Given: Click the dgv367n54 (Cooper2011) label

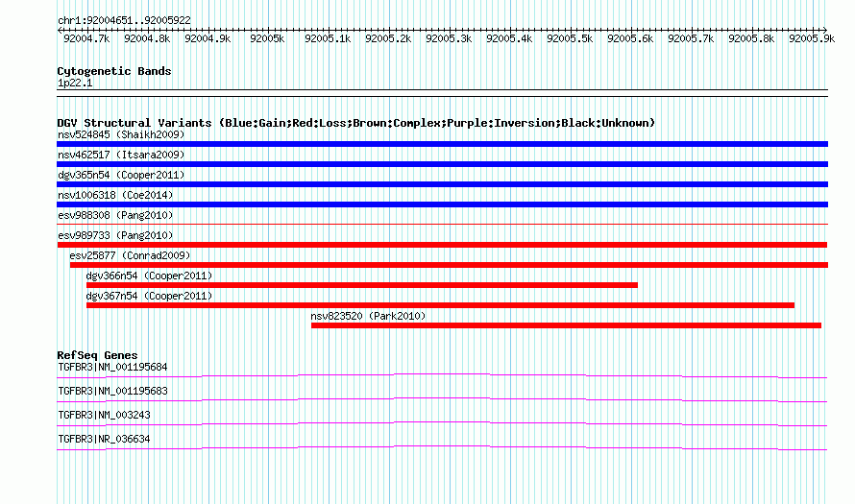Looking at the screenshot, I should pos(150,296).
